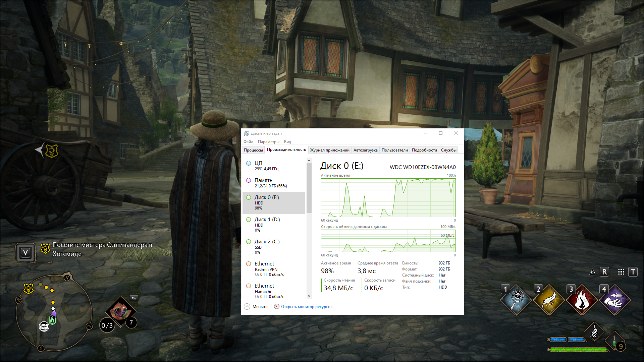644x362 pixels.
Task: Click the Диск 0 (E:) heading
Action: click(x=342, y=166)
